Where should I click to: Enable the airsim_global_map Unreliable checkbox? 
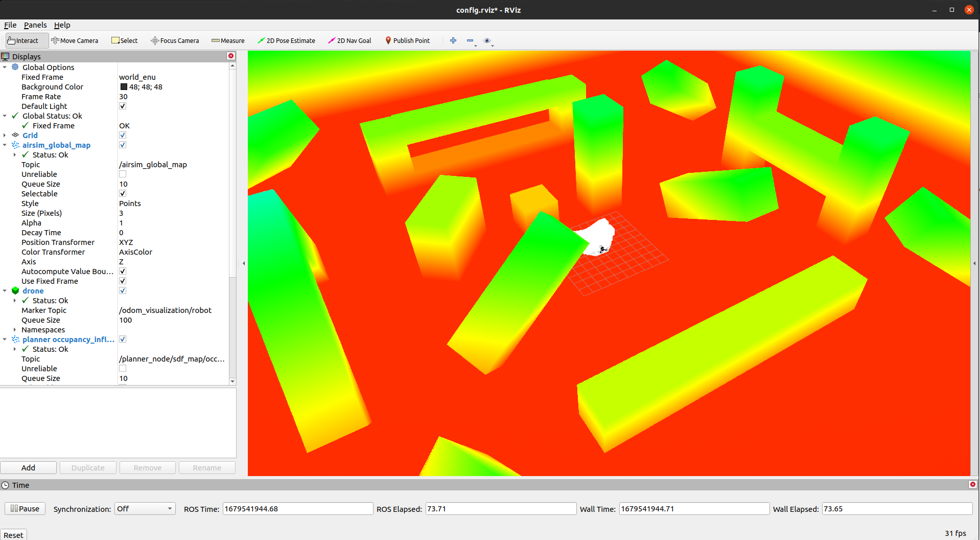(123, 174)
